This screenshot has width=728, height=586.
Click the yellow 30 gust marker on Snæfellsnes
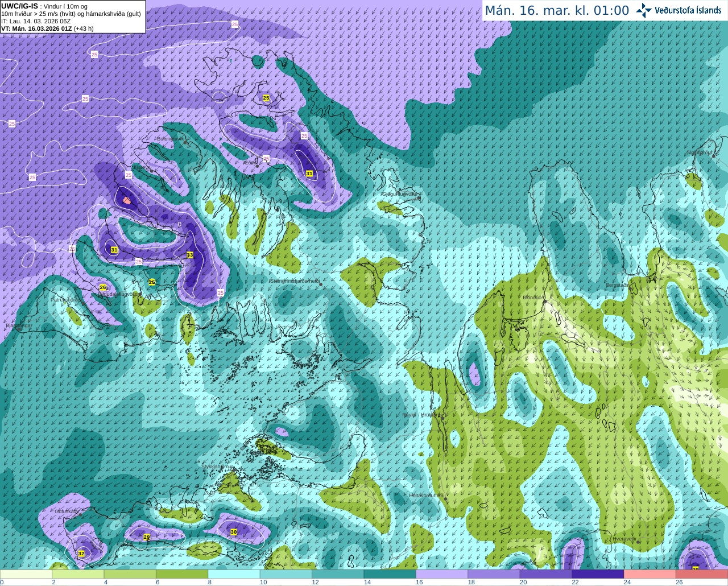234,532
